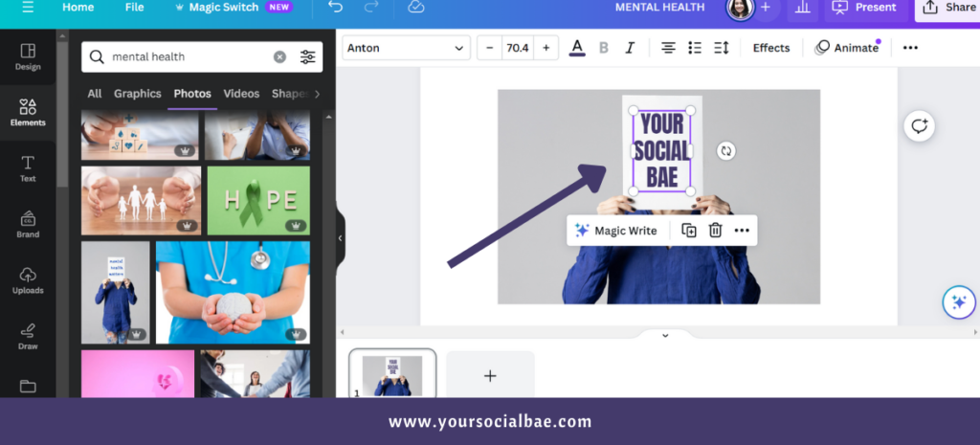The width and height of the screenshot is (980, 445).
Task: Launch Magic Write
Action: (615, 231)
